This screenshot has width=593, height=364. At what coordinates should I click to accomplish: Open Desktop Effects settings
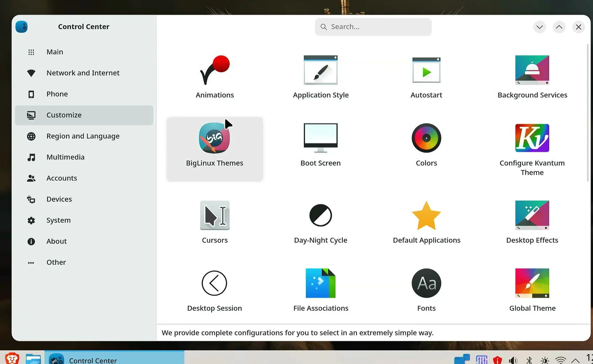pos(532,222)
